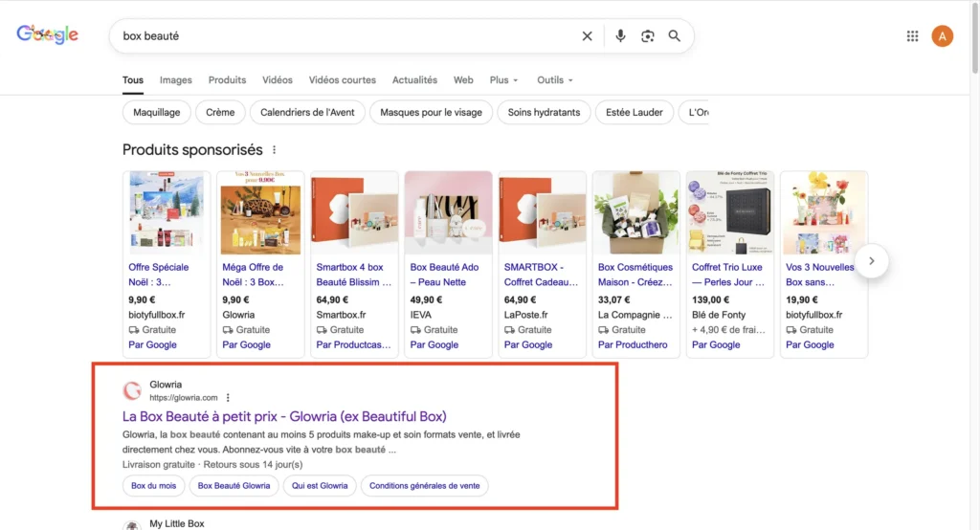This screenshot has width=980, height=530.
Task: Select the Maquillage filter chip
Action: point(157,112)
